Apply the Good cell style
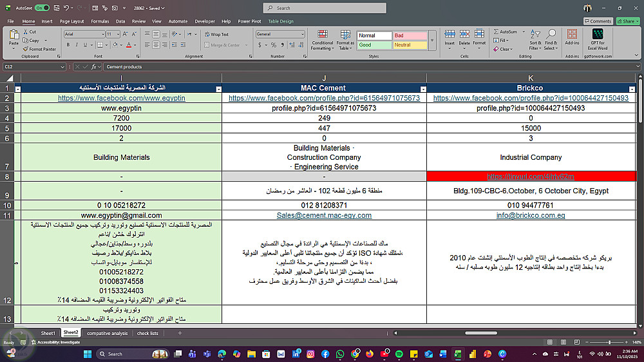644x362 pixels. (374, 45)
